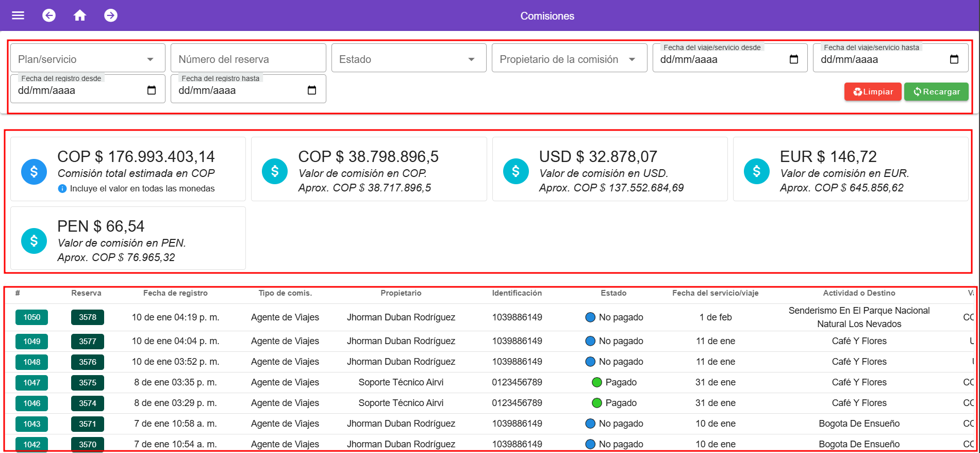Click dollar icon on USD commission card
Image resolution: width=980 pixels, height=453 pixels.
516,171
